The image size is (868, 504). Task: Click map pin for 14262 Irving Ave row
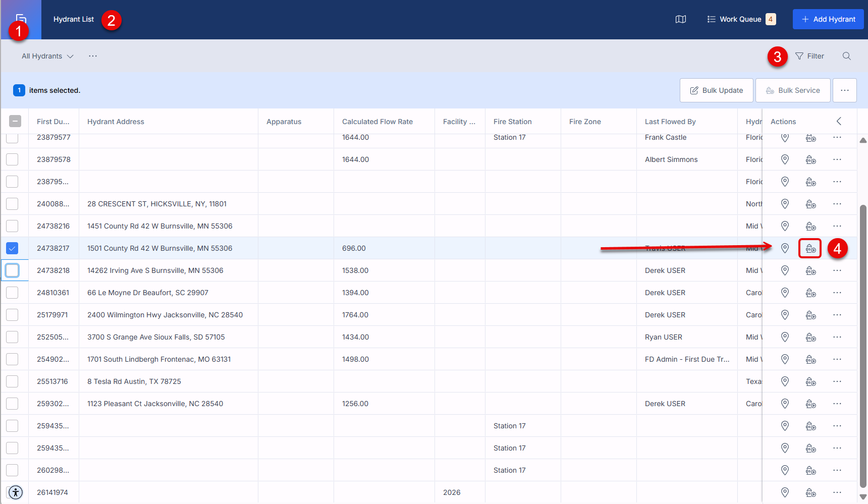click(785, 270)
